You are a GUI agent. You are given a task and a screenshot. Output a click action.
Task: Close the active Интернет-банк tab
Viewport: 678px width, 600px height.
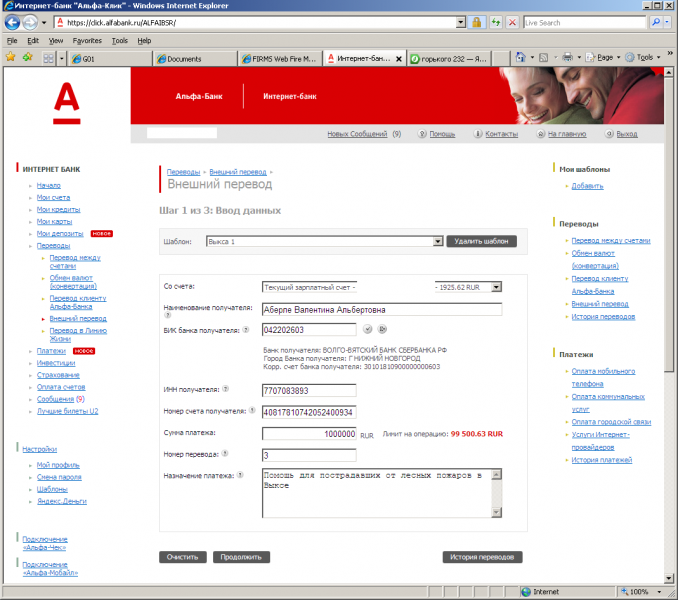(x=399, y=59)
